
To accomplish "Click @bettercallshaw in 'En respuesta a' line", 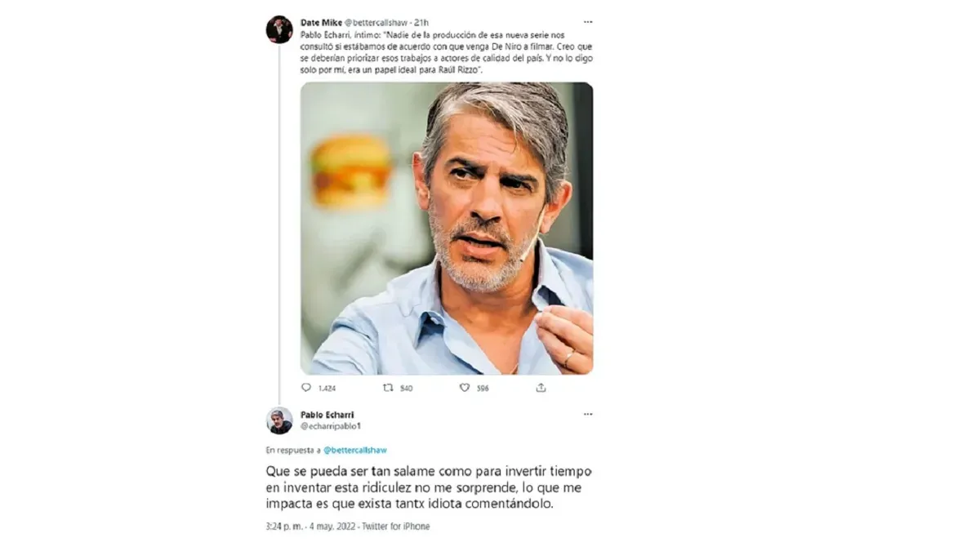I will click(x=355, y=450).
